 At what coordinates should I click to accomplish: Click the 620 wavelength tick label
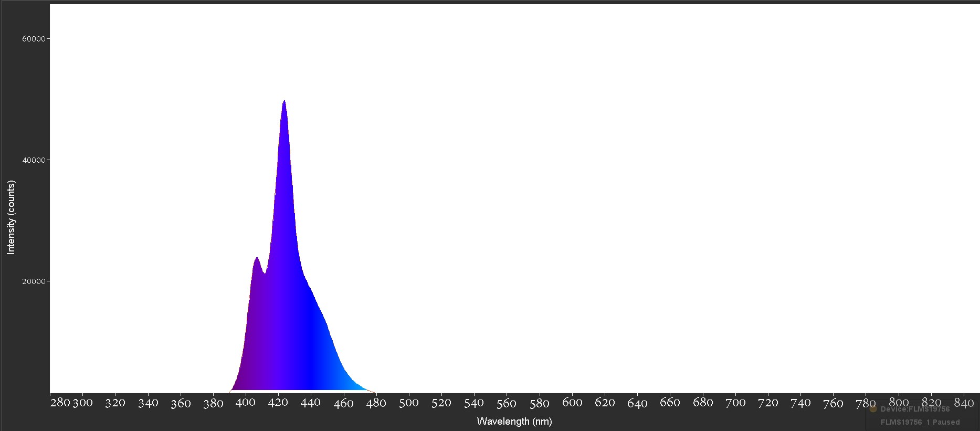click(x=605, y=403)
